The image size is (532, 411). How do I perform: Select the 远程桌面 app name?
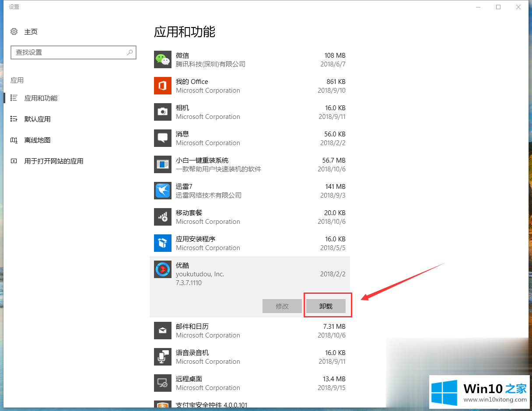tap(189, 379)
